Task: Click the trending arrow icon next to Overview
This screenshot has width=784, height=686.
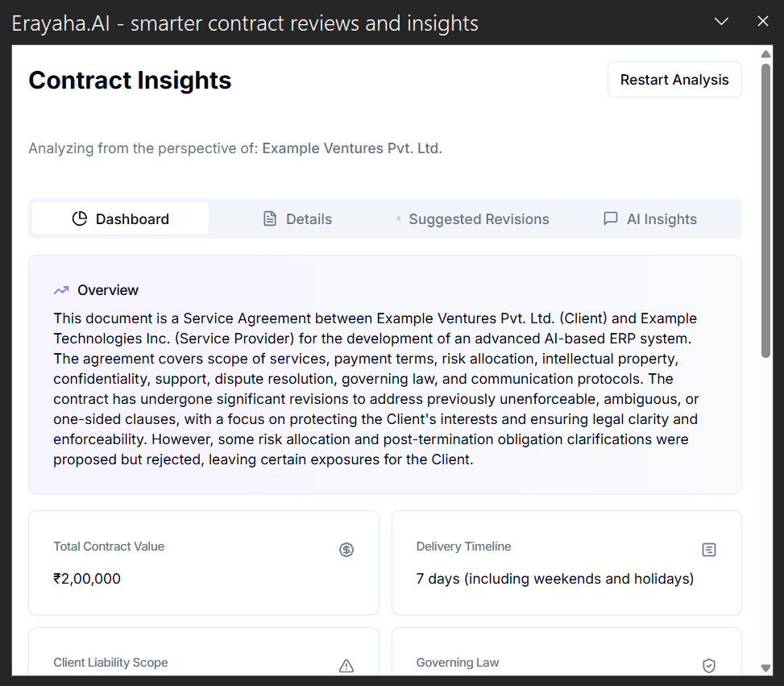Action: [61, 290]
